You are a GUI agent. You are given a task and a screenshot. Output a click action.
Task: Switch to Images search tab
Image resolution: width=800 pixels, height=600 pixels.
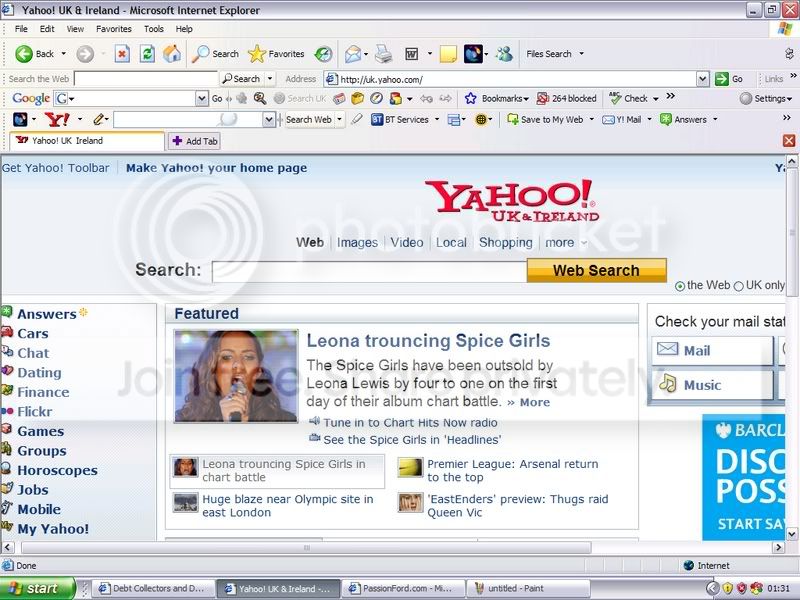pos(357,242)
